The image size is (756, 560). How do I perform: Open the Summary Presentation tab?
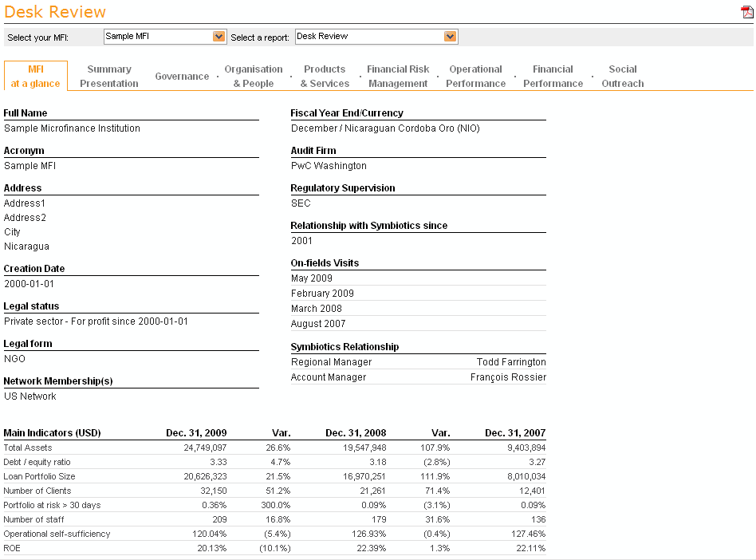[109, 77]
